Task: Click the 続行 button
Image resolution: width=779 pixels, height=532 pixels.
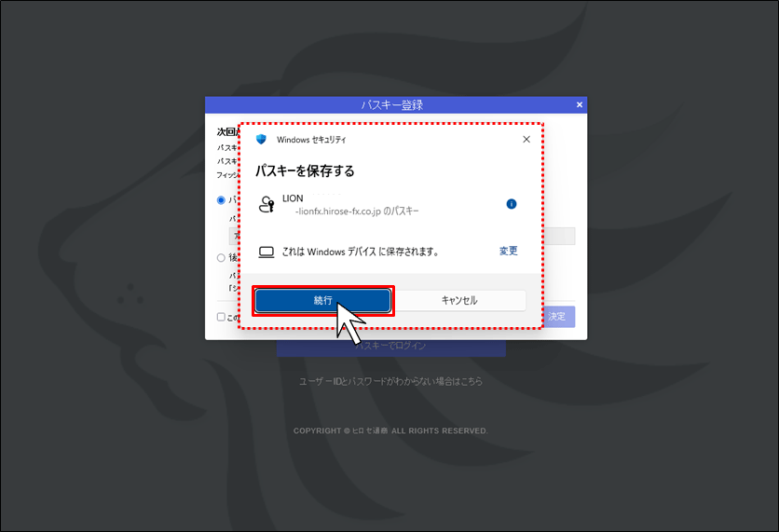Action: tap(323, 301)
